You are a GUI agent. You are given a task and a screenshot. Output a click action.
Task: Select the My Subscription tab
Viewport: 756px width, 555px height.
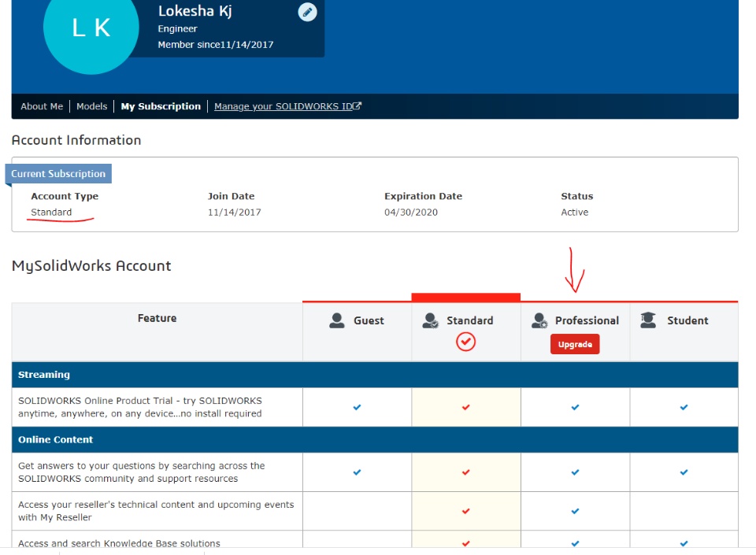coord(161,106)
